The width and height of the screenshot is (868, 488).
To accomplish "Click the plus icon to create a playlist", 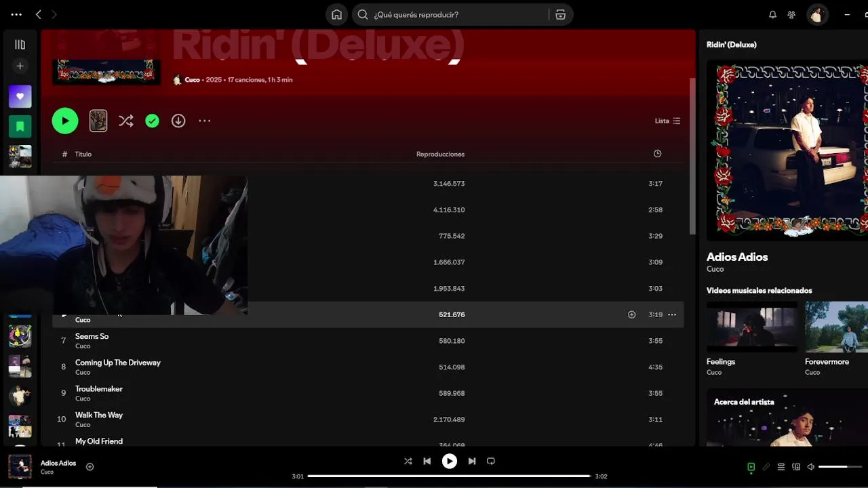I will (x=20, y=66).
